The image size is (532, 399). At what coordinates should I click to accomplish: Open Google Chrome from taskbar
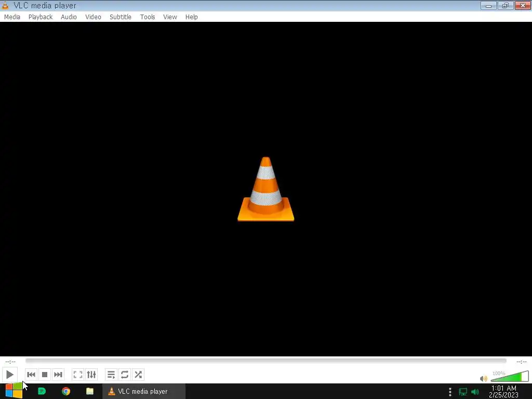[66, 391]
